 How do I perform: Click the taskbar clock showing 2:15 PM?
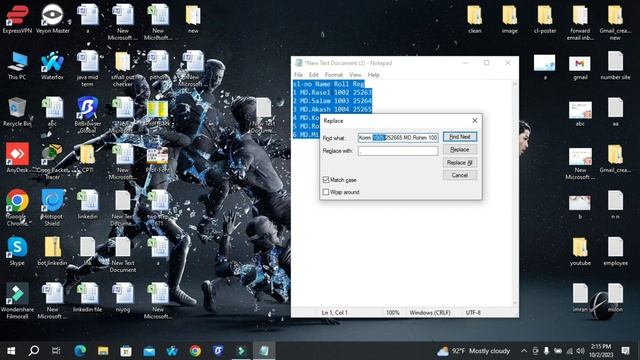click(x=601, y=351)
